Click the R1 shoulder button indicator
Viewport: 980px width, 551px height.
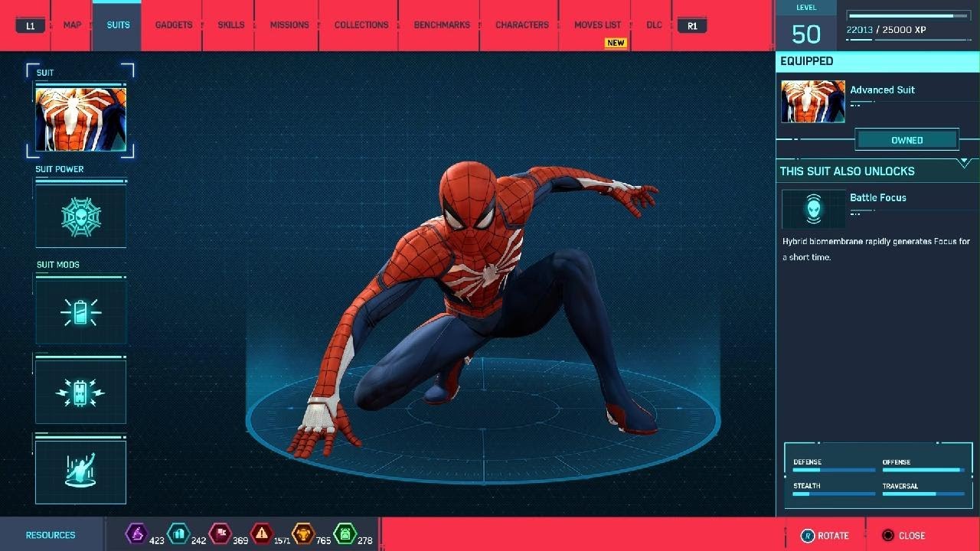(x=692, y=25)
